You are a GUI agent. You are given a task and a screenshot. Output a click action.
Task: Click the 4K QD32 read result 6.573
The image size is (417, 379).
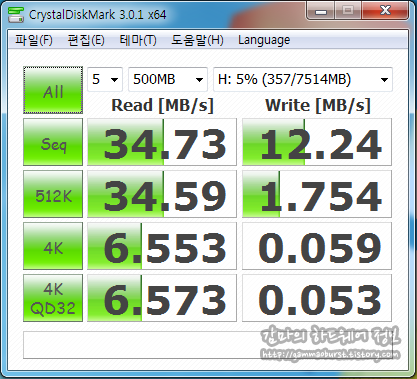coord(162,298)
